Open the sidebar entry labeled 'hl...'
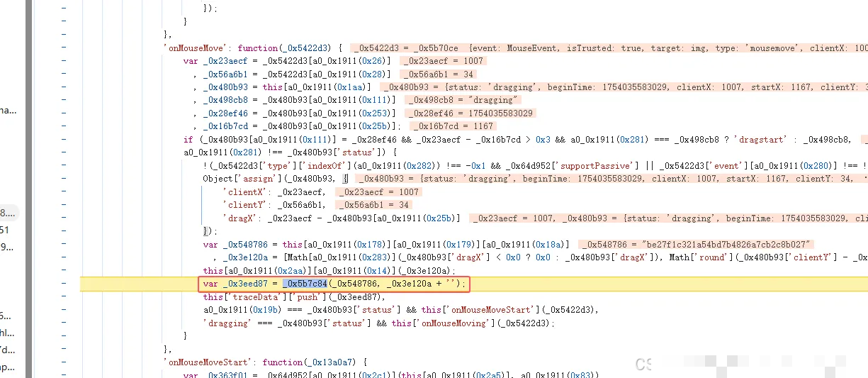This screenshot has height=378, width=868. pyautogui.click(x=6, y=332)
